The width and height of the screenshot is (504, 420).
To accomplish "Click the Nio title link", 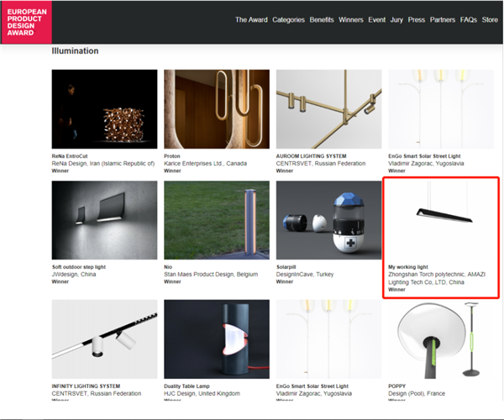I will pyautogui.click(x=168, y=267).
